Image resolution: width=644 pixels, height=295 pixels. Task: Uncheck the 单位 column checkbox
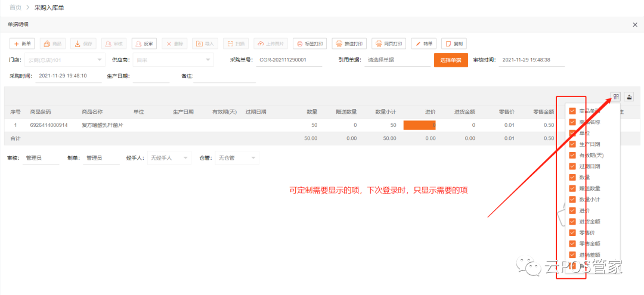coord(572,133)
